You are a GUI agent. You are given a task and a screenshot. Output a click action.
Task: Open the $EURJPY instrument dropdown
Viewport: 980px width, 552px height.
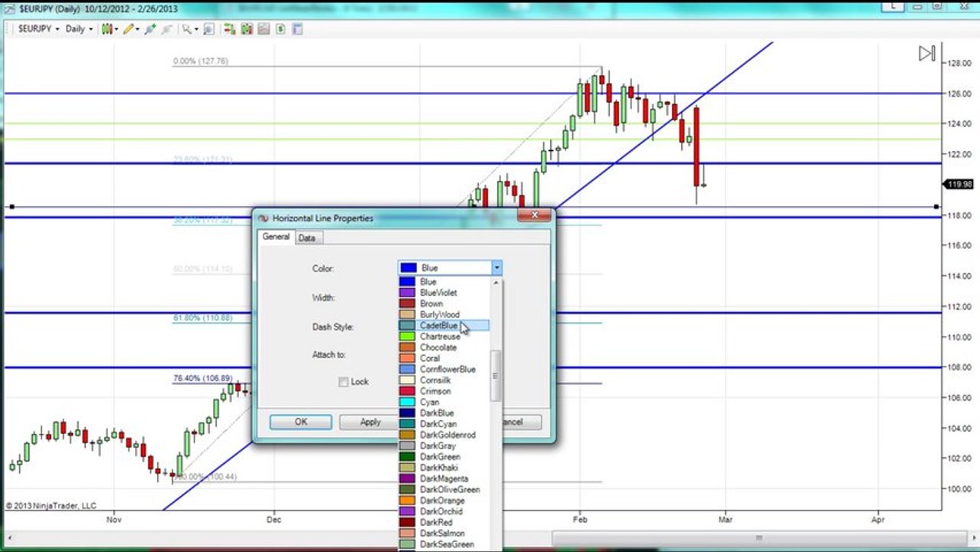point(39,29)
